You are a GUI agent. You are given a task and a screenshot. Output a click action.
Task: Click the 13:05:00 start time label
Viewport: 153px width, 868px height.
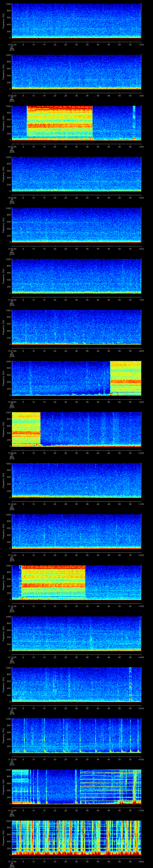(12, 249)
